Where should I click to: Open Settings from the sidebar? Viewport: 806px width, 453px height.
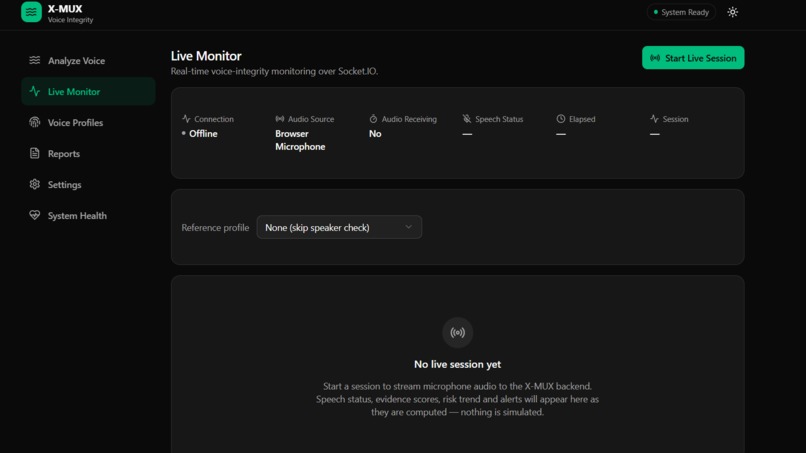pyautogui.click(x=88, y=184)
